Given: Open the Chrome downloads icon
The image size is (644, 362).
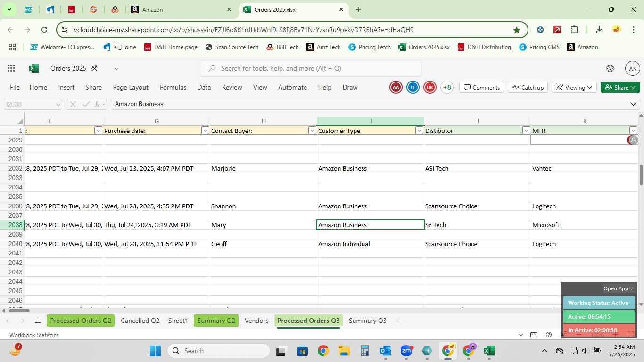Looking at the screenshot, I should 600,30.
